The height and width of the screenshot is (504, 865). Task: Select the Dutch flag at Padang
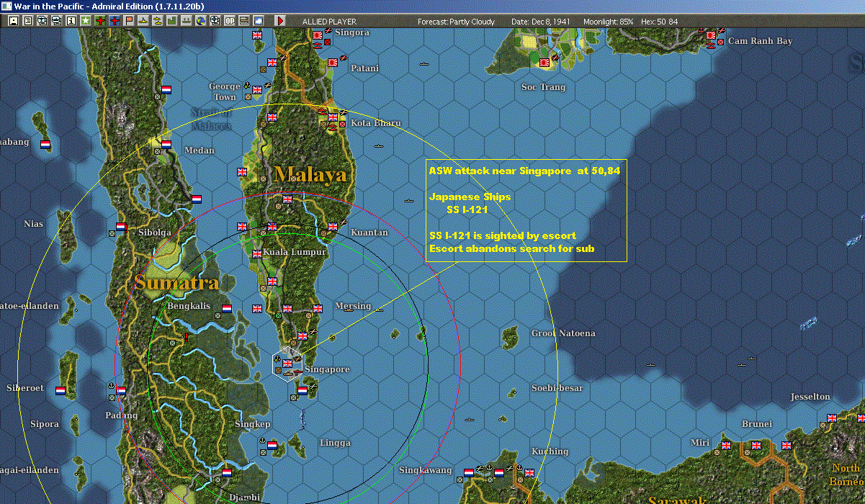click(121, 391)
